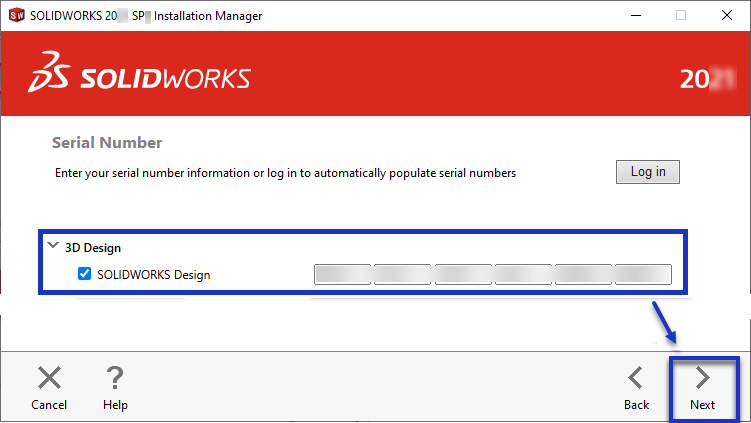Image resolution: width=751 pixels, height=423 pixels.
Task: Open Help with the question mark icon
Action: [x=115, y=388]
